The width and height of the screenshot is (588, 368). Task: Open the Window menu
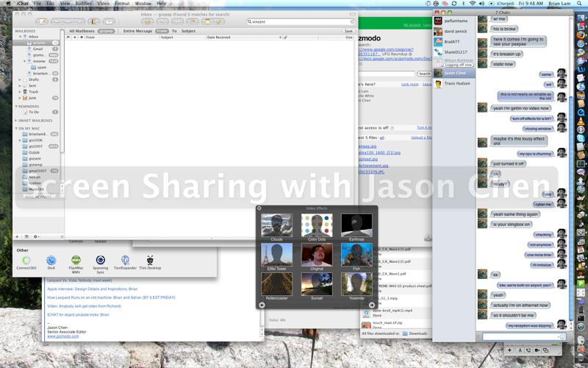143,4
